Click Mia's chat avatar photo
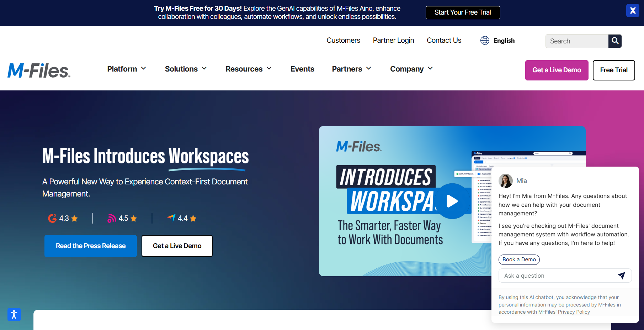Image resolution: width=644 pixels, height=330 pixels. tap(505, 181)
